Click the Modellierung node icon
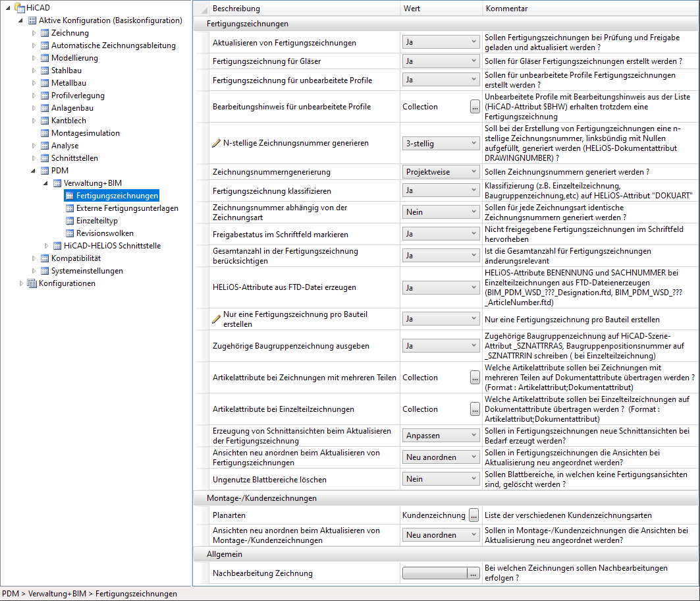Image resolution: width=700 pixels, height=601 pixels. coord(45,57)
